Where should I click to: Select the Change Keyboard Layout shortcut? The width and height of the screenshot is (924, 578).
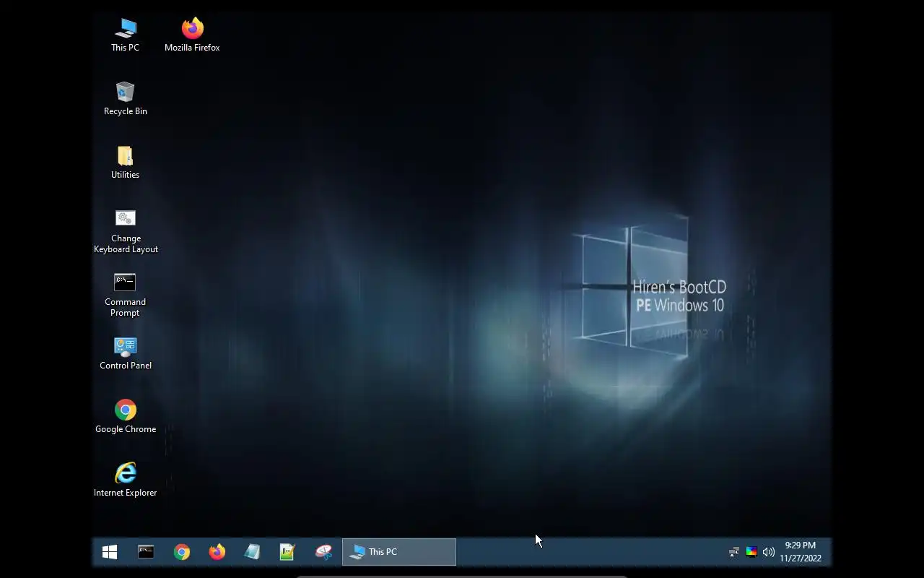125,231
